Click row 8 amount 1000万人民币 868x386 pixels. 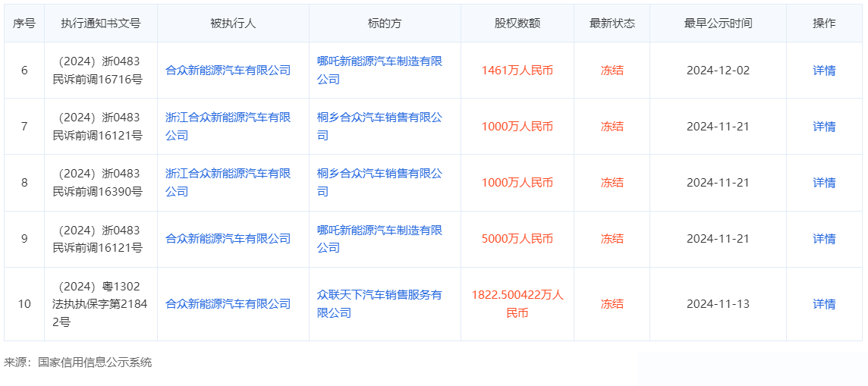(x=517, y=183)
